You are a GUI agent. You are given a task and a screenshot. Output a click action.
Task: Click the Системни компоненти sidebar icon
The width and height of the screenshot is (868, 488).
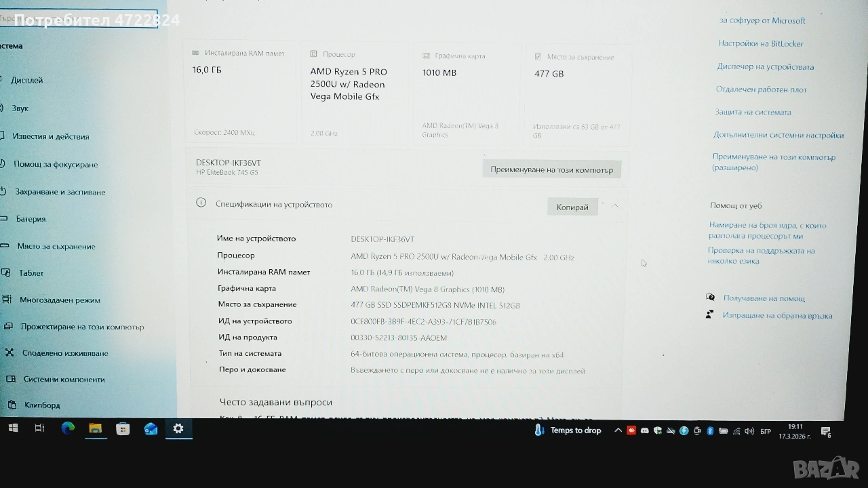[11, 379]
